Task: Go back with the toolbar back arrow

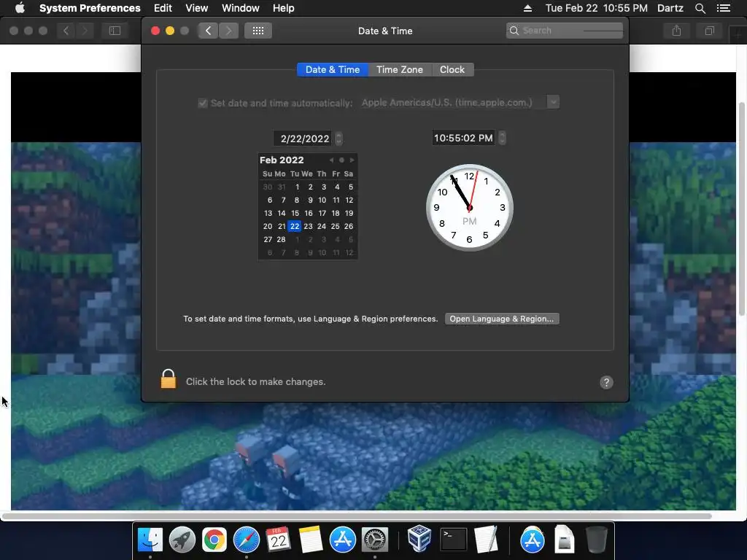Action: [x=208, y=31]
